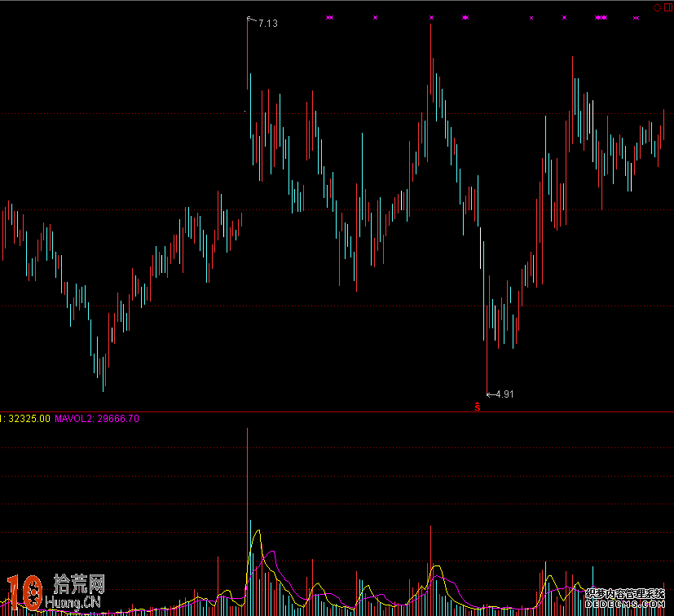This screenshot has height=616, width=674.
Task: Click the arrow pointing to the 4.91 low
Action: coord(491,394)
